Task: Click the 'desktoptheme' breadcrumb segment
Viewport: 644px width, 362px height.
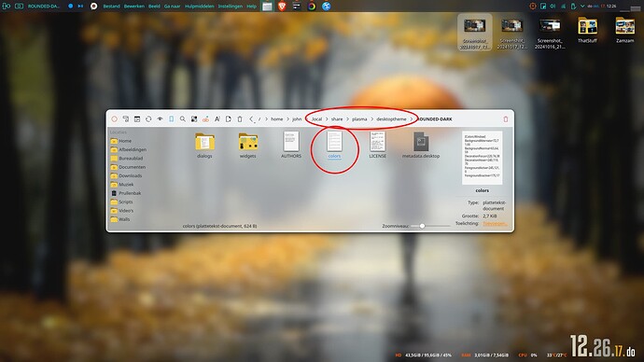Action: click(x=391, y=119)
